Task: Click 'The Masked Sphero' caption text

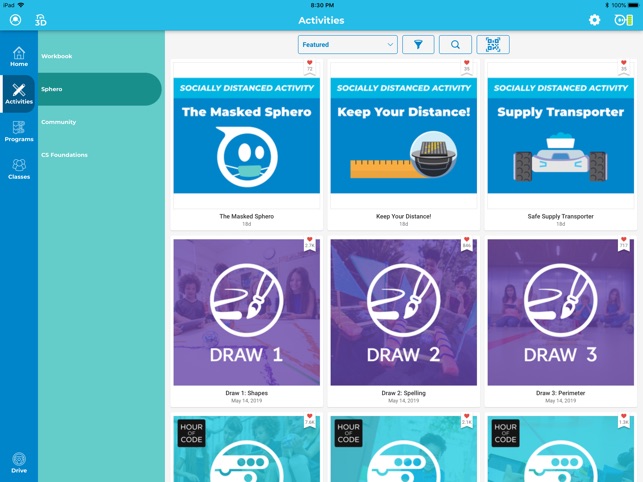Action: [x=246, y=216]
